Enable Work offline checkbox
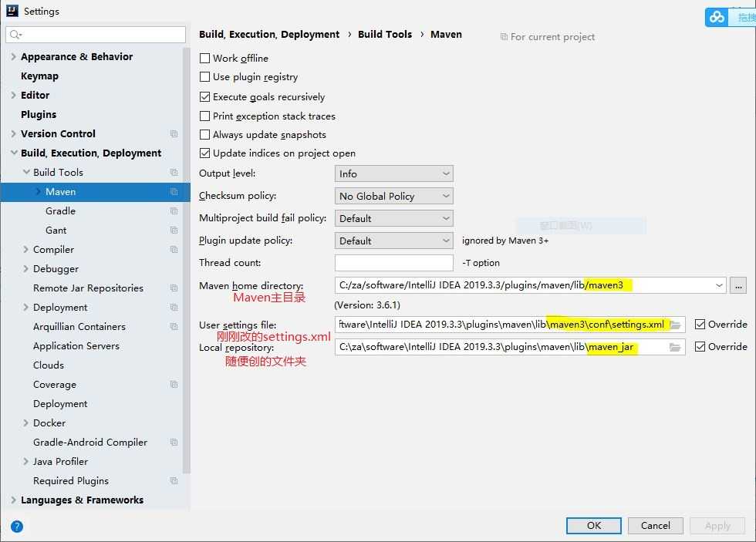The width and height of the screenshot is (756, 542). tap(205, 59)
